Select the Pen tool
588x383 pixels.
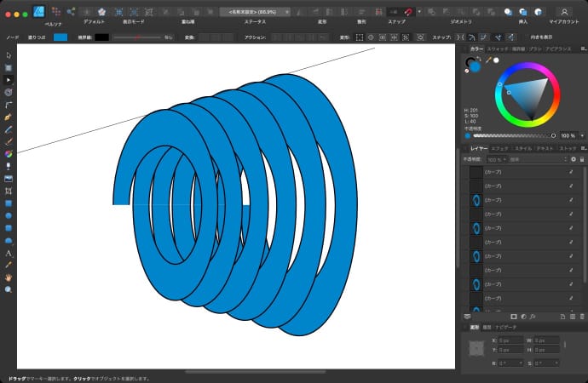click(x=9, y=116)
